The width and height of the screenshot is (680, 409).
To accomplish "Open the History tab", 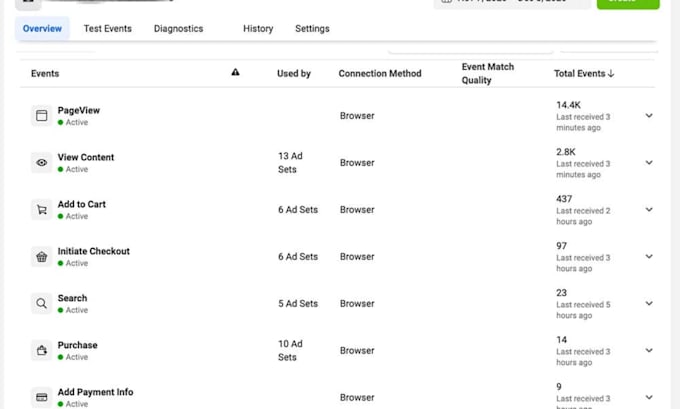I will coord(258,29).
